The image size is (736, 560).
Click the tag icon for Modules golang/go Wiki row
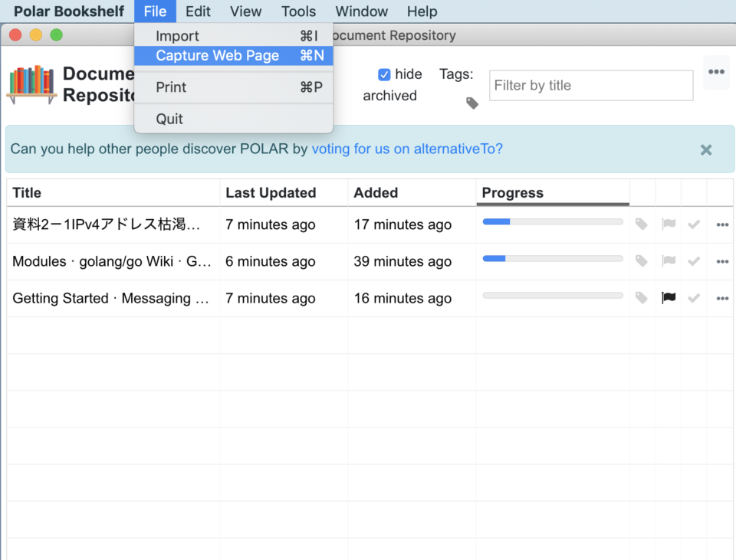click(x=641, y=260)
